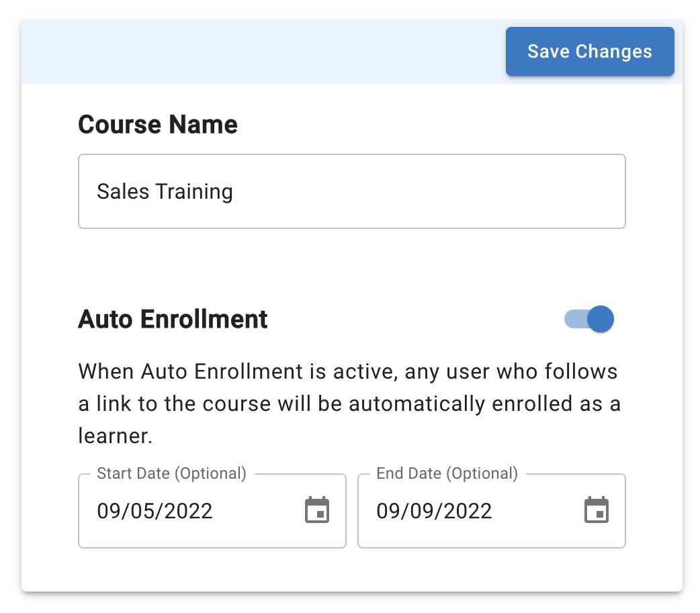Click the Course Name heading
This screenshot has width=700, height=613.
[158, 125]
